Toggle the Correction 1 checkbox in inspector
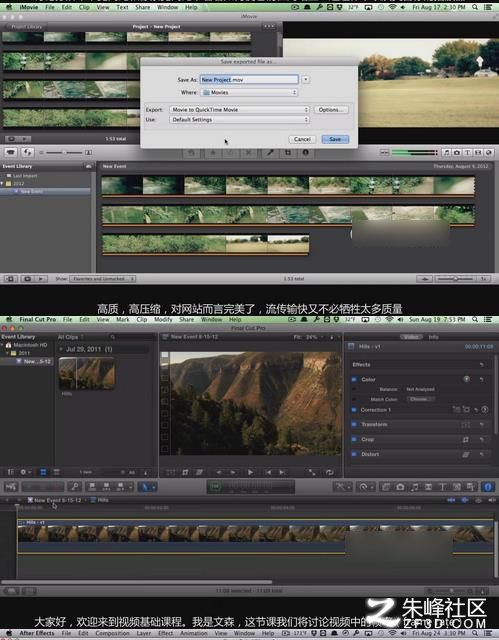The width and height of the screenshot is (499, 640). pos(354,410)
